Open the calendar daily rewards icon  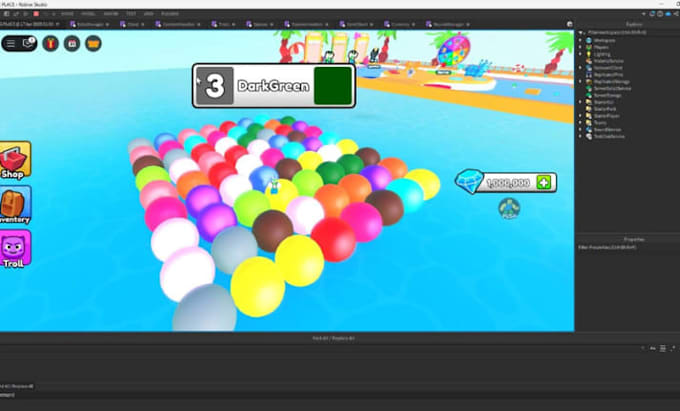point(72,43)
